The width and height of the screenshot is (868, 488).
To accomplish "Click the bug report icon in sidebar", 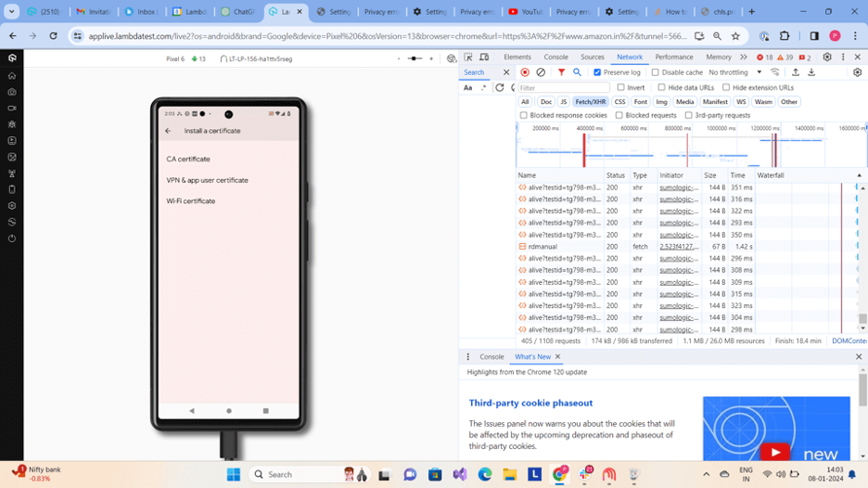I will [12, 124].
